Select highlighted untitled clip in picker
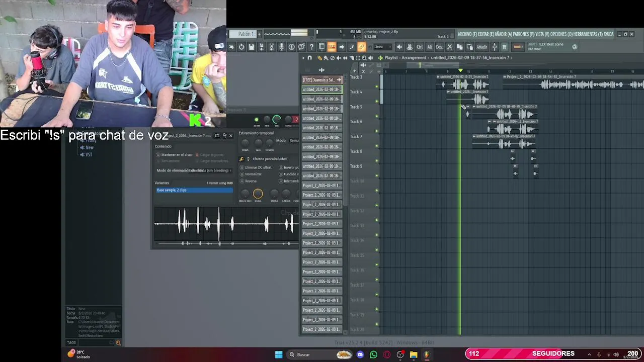644x362 pixels. (x=322, y=89)
